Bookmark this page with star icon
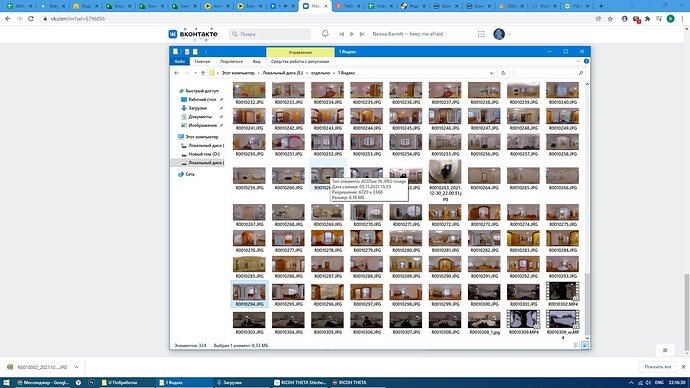Screen dimensions: 690x388 point(610,19)
